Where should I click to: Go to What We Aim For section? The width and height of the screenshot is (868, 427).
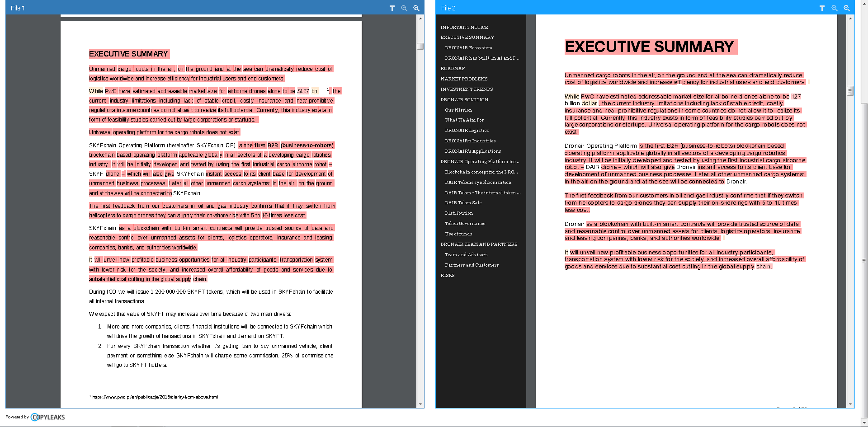pos(464,120)
